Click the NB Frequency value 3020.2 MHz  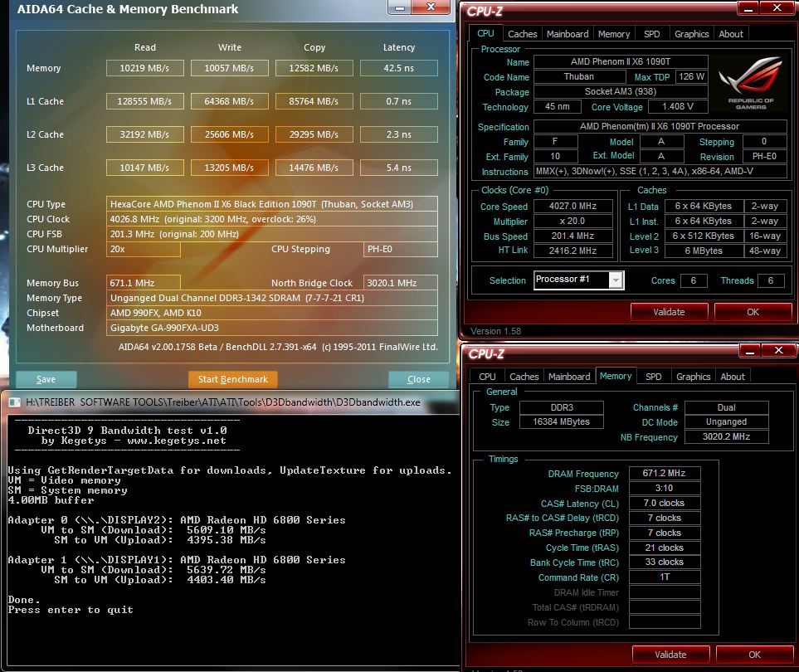click(x=726, y=436)
